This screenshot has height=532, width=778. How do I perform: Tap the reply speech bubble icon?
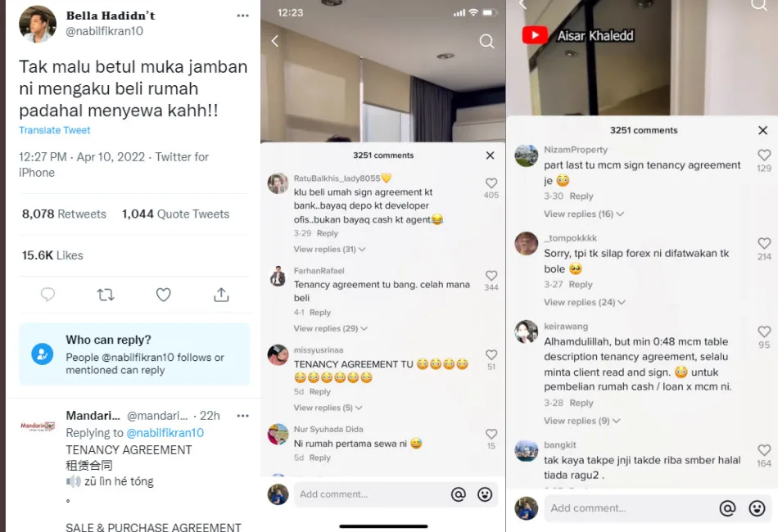click(47, 295)
